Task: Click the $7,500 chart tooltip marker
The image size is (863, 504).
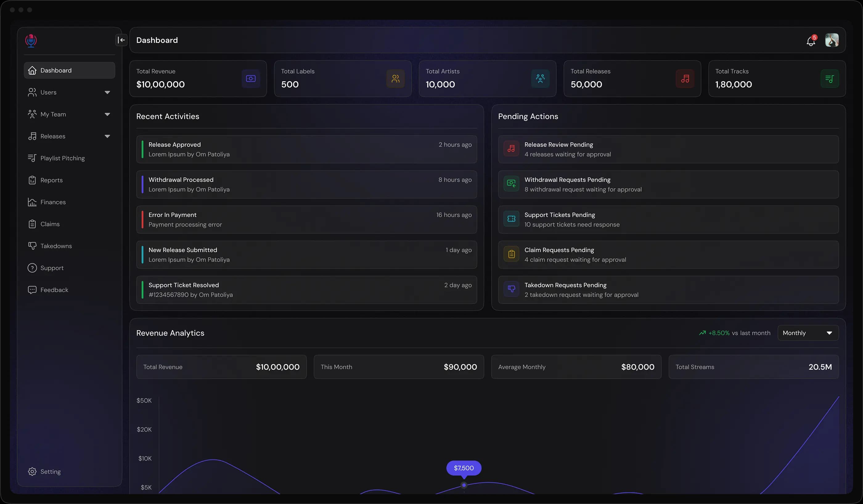Action: [x=464, y=485]
